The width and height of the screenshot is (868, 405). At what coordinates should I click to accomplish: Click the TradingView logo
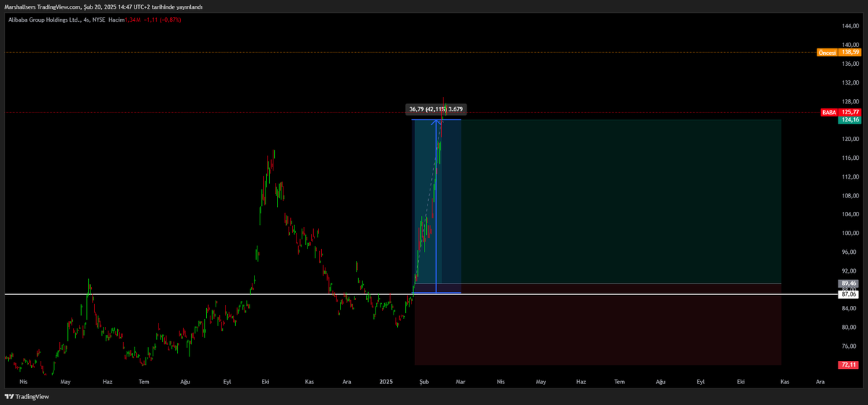[x=27, y=396]
